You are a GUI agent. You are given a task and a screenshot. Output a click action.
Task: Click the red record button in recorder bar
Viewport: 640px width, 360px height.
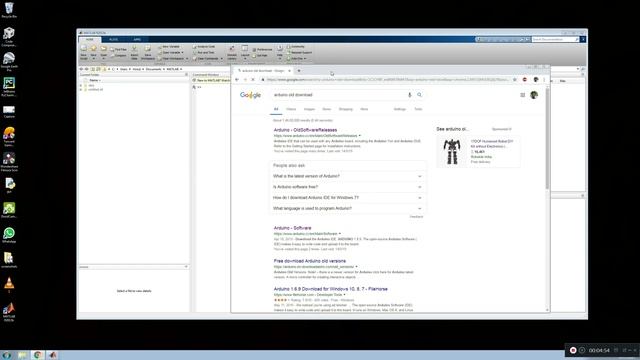[x=573, y=350]
